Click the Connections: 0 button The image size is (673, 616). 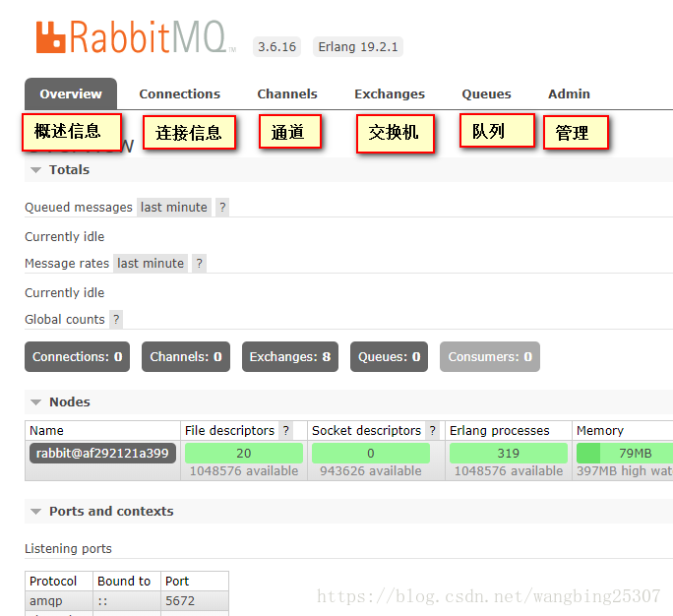78,357
